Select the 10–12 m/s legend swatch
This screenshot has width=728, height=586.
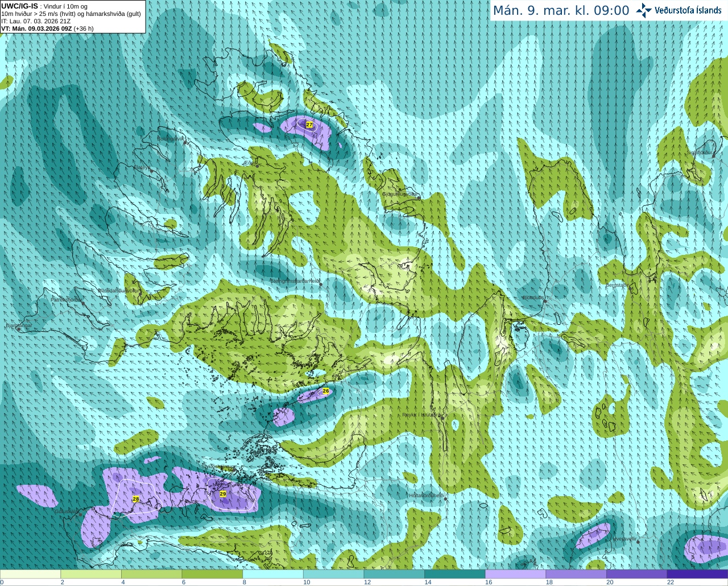[x=333, y=574]
